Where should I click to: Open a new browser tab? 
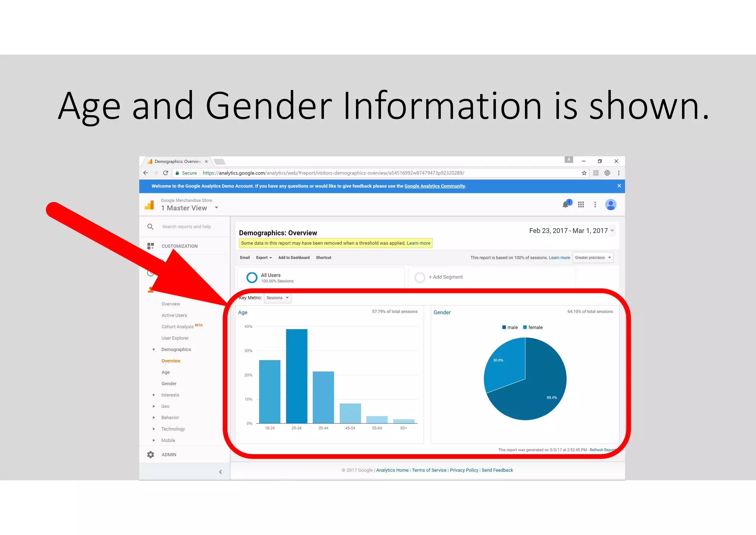(x=219, y=161)
